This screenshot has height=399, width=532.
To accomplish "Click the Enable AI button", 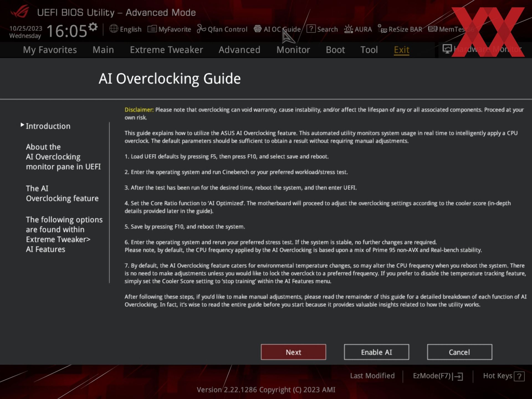I will click(x=377, y=352).
